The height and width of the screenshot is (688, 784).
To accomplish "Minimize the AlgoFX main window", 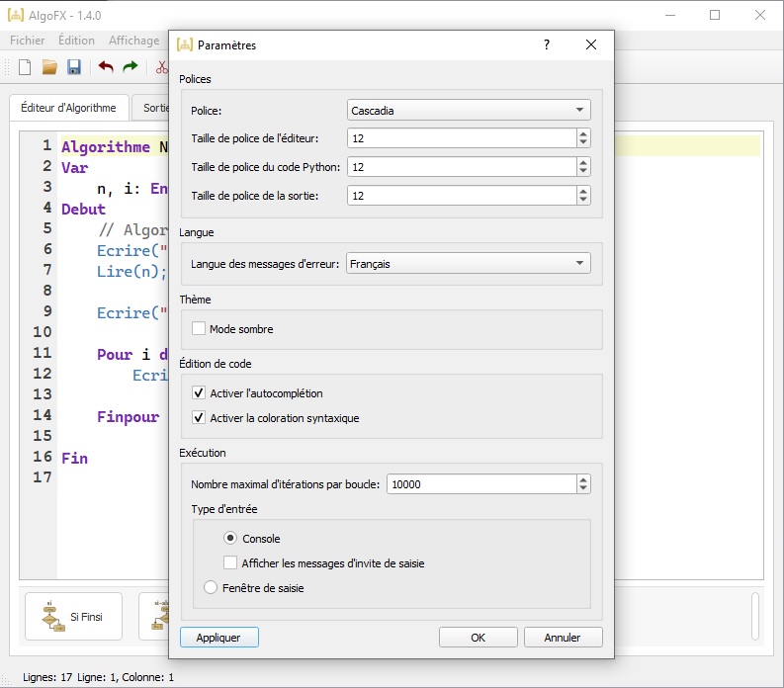I will pos(670,15).
